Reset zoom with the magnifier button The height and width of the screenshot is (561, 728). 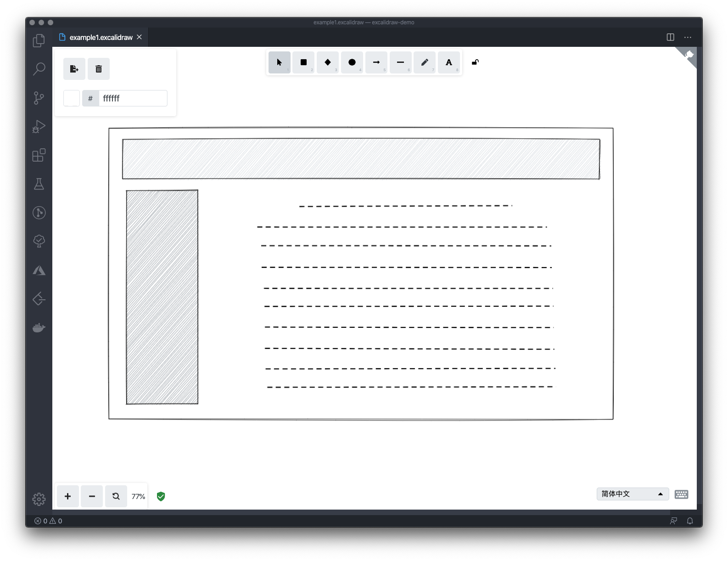pyautogui.click(x=116, y=496)
